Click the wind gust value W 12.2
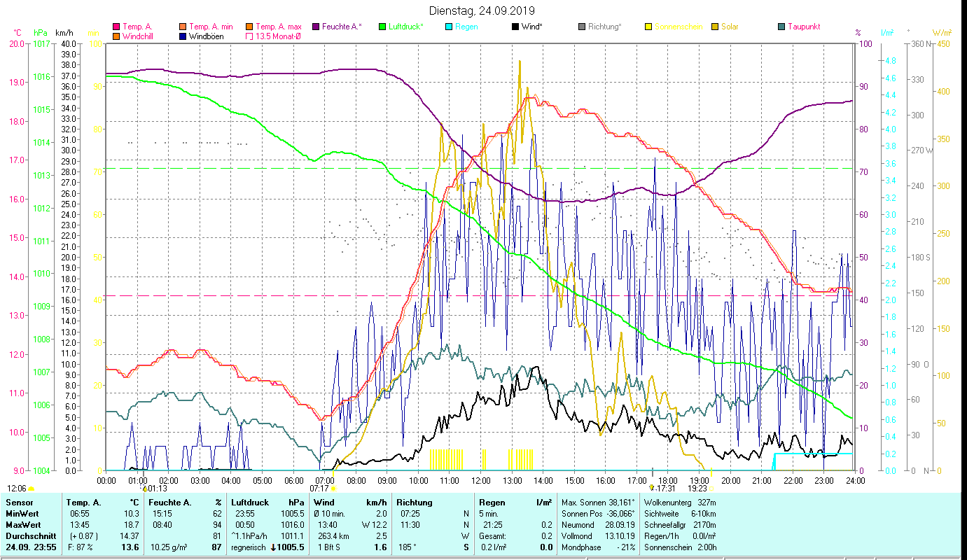The width and height of the screenshot is (967, 560). 374,525
